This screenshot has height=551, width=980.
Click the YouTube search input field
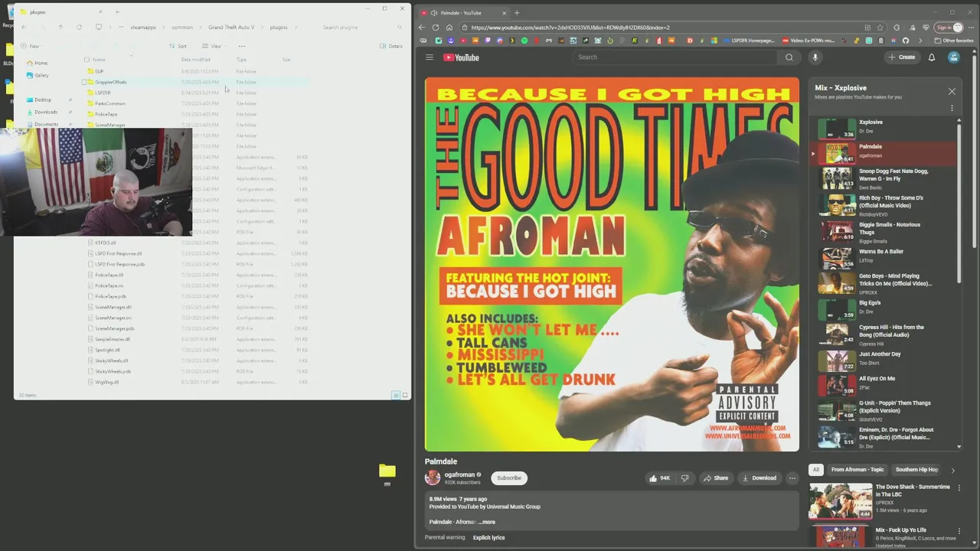click(674, 57)
